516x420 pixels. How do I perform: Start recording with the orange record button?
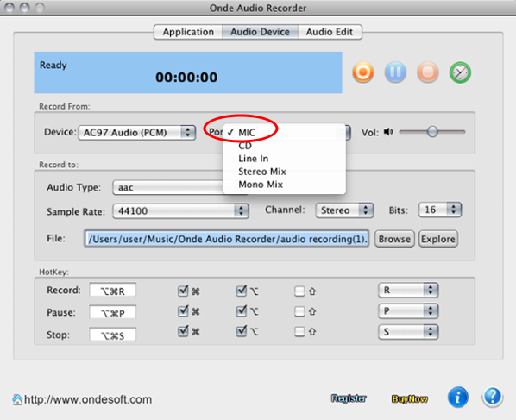tap(363, 72)
